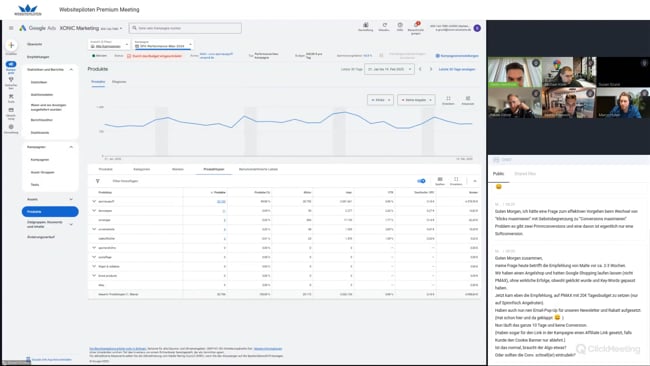
Task: Open the blue account link in status bar
Action: 216,56
